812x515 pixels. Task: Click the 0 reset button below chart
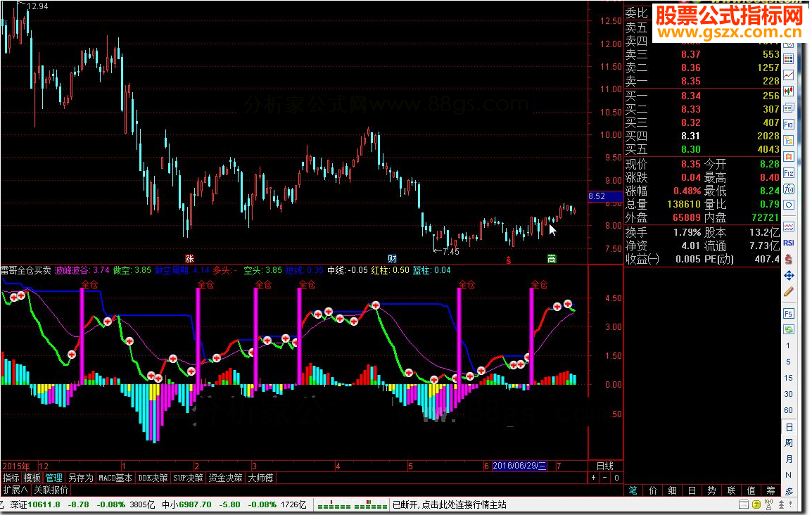click(x=616, y=478)
